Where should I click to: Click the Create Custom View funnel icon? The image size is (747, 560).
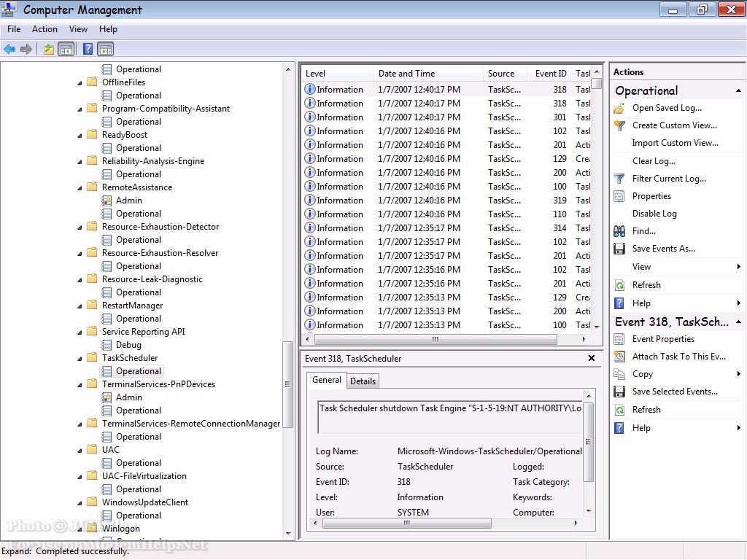(619, 125)
